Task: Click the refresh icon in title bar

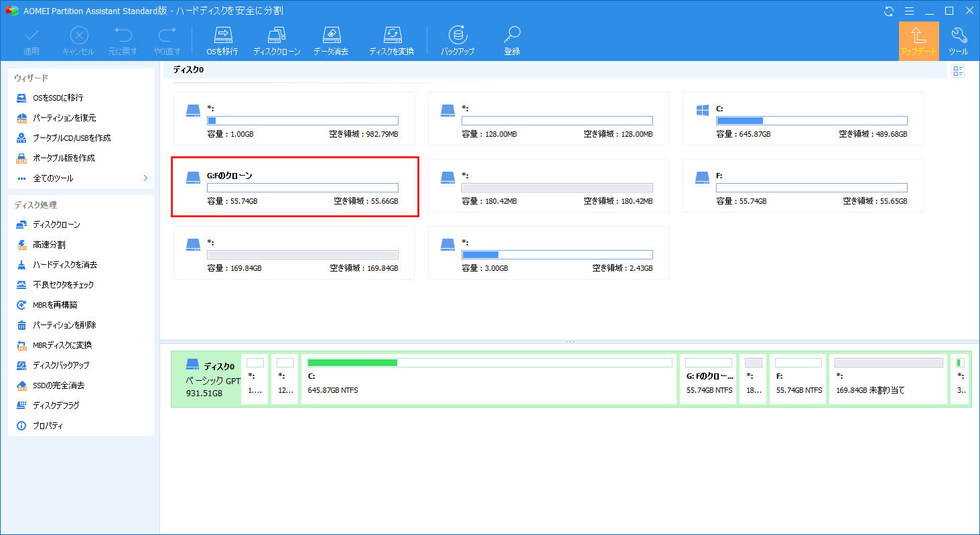Action: pos(889,11)
